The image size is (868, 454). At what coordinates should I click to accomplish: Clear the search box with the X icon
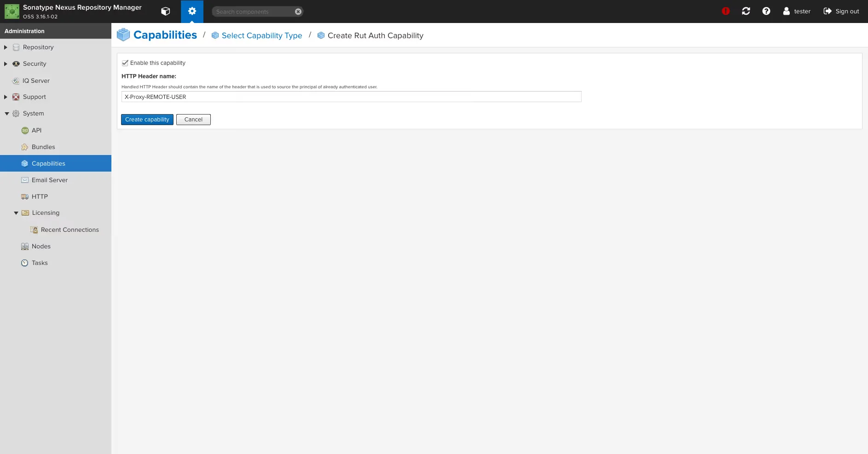[x=298, y=12]
